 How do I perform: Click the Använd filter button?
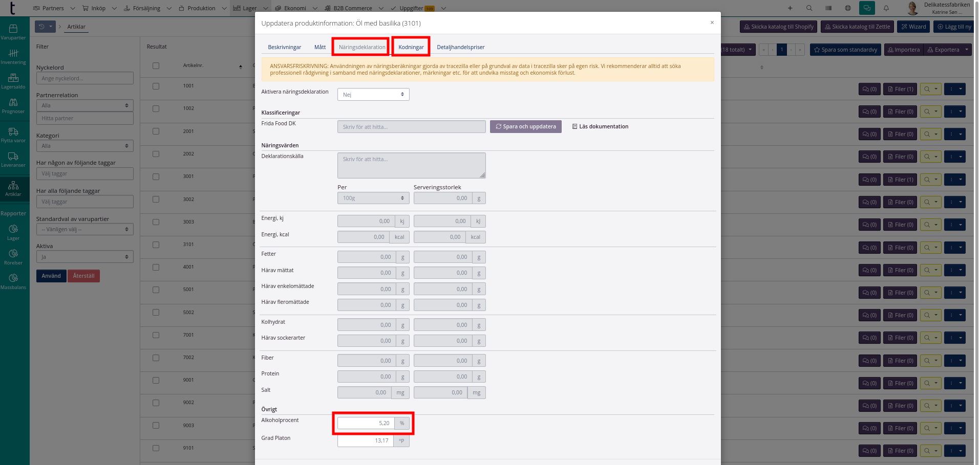coord(51,276)
